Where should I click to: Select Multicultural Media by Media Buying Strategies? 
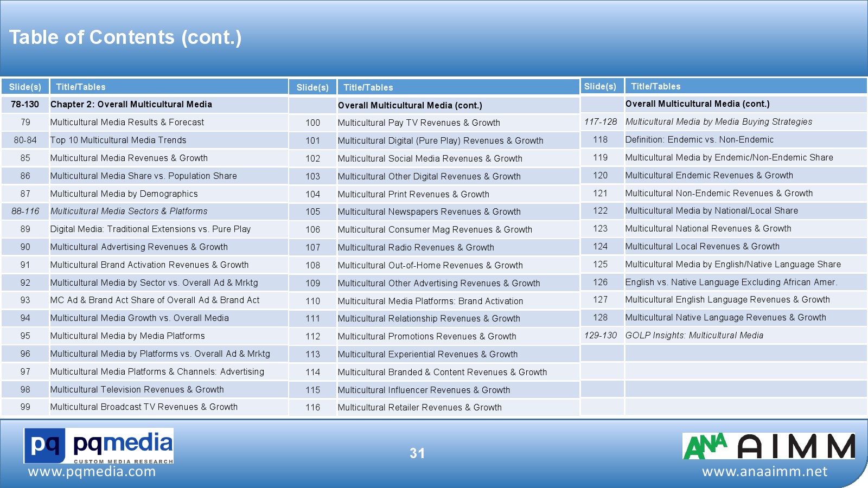[718, 122]
